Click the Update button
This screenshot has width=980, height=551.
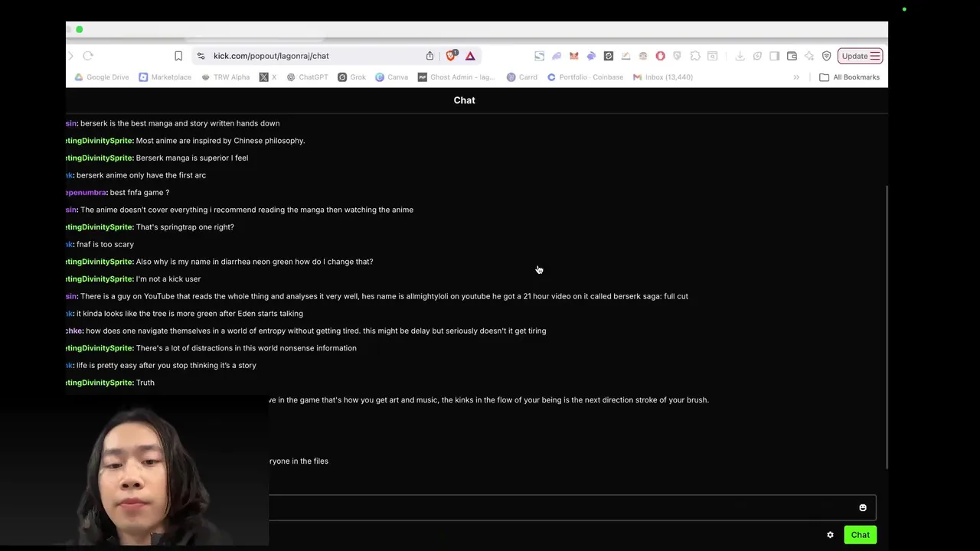pyautogui.click(x=861, y=56)
